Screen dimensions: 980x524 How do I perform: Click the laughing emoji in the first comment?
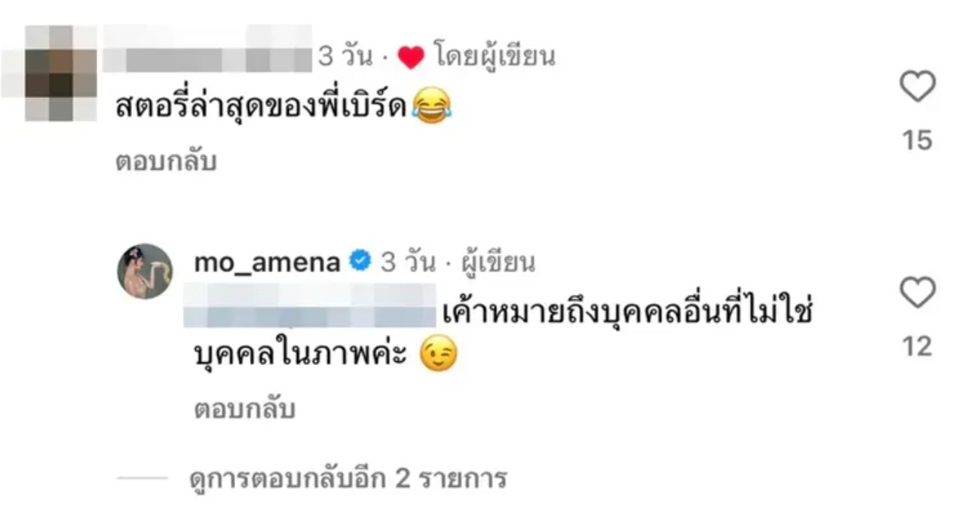(432, 106)
